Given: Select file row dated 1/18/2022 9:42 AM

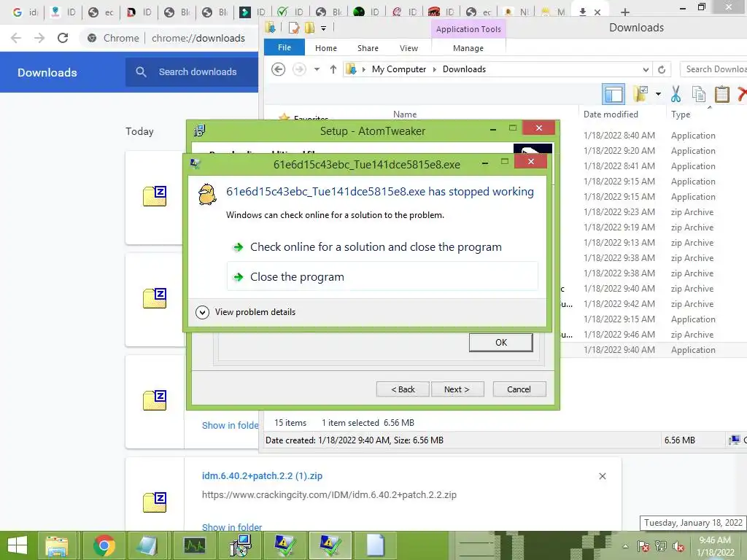Looking at the screenshot, I should tap(648, 304).
